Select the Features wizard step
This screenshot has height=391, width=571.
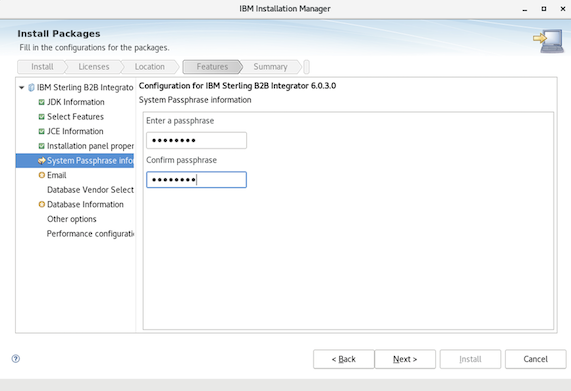212,67
